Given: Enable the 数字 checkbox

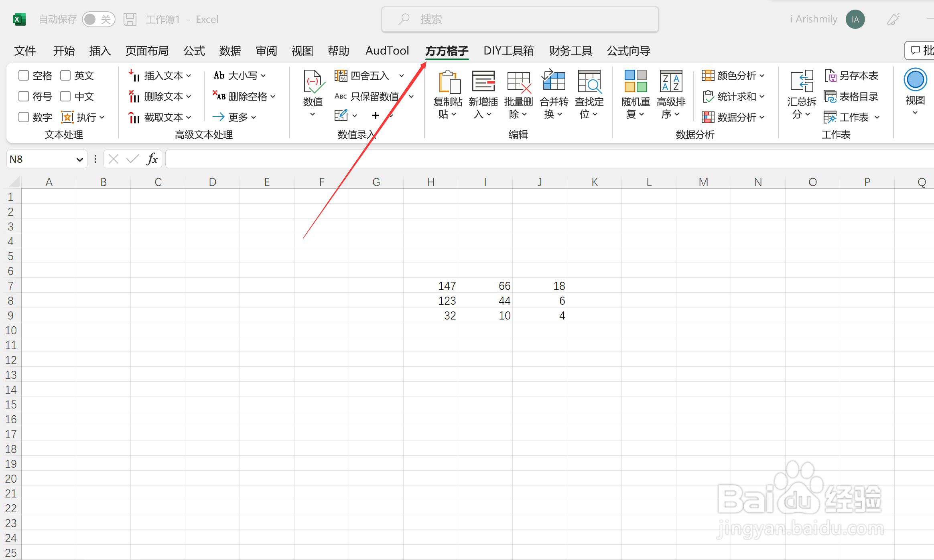Looking at the screenshot, I should (23, 117).
